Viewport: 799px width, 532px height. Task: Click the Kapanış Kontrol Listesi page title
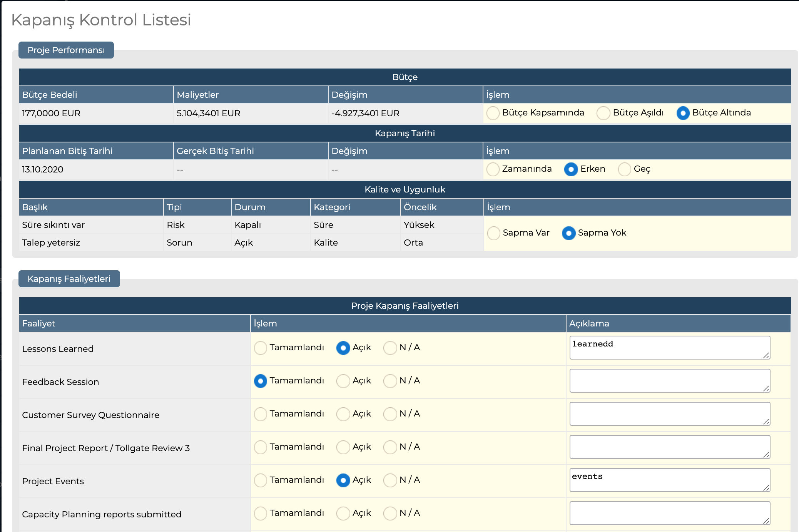coord(101,20)
